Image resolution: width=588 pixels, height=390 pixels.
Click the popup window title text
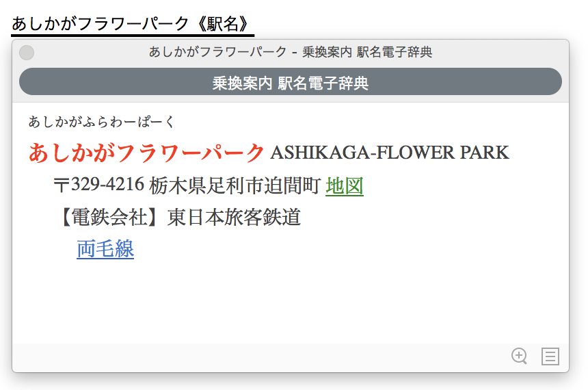(291, 52)
